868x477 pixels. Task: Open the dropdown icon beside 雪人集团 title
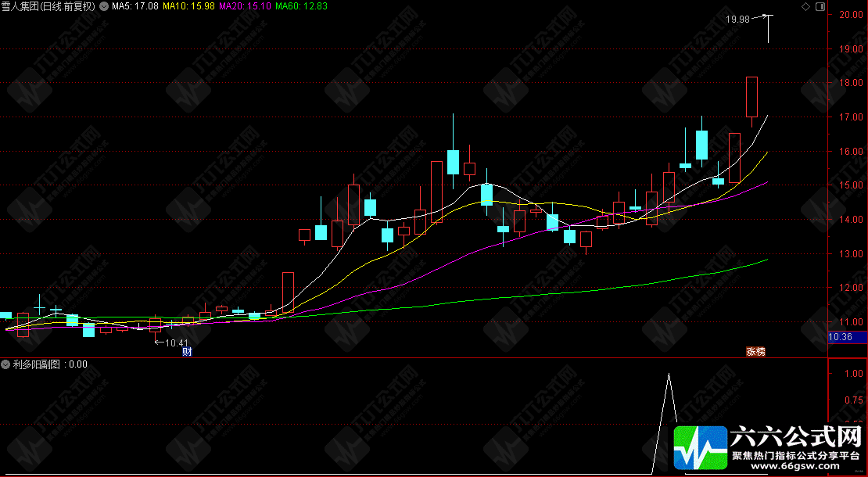[103, 6]
